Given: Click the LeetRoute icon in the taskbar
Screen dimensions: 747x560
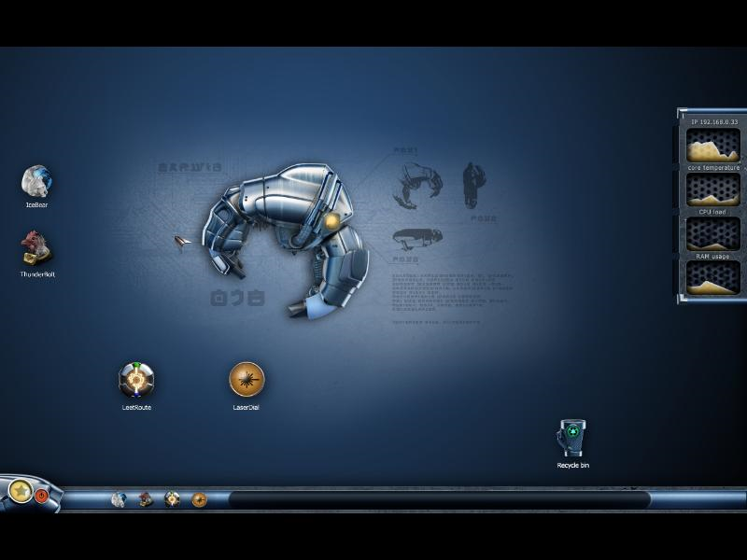Looking at the screenshot, I should (x=173, y=499).
